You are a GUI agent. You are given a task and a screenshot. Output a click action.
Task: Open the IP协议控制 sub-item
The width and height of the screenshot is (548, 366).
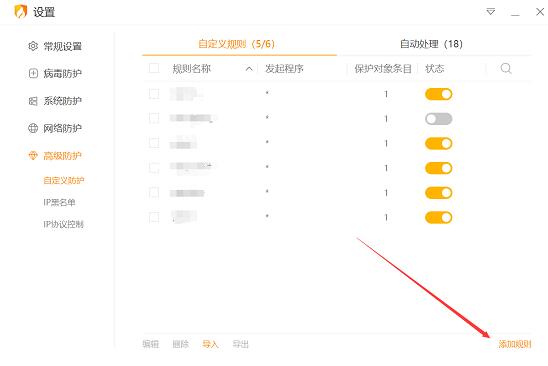click(63, 224)
